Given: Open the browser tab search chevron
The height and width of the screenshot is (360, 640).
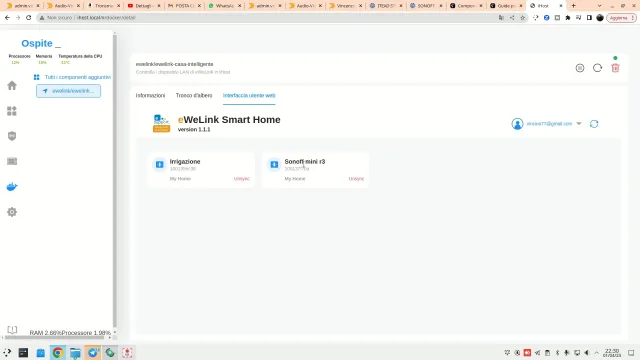Looking at the screenshot, I should (x=599, y=6).
